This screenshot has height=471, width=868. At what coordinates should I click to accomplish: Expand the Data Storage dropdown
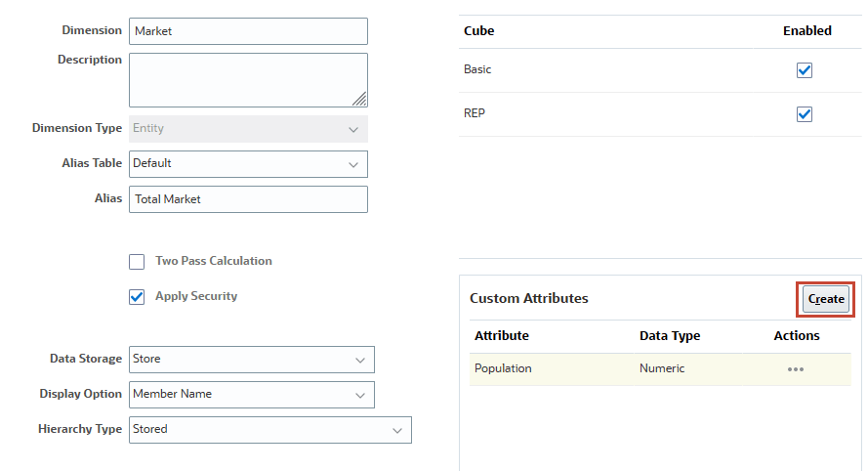[251, 360]
